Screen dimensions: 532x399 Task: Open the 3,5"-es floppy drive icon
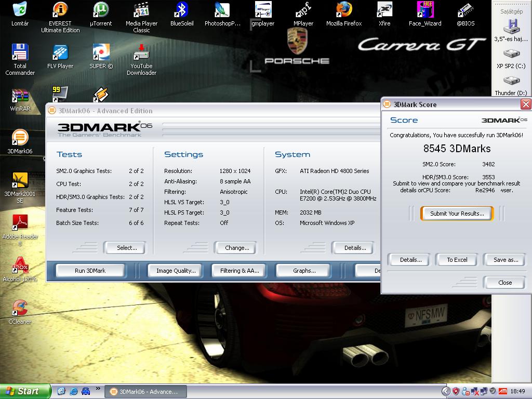[x=511, y=31]
